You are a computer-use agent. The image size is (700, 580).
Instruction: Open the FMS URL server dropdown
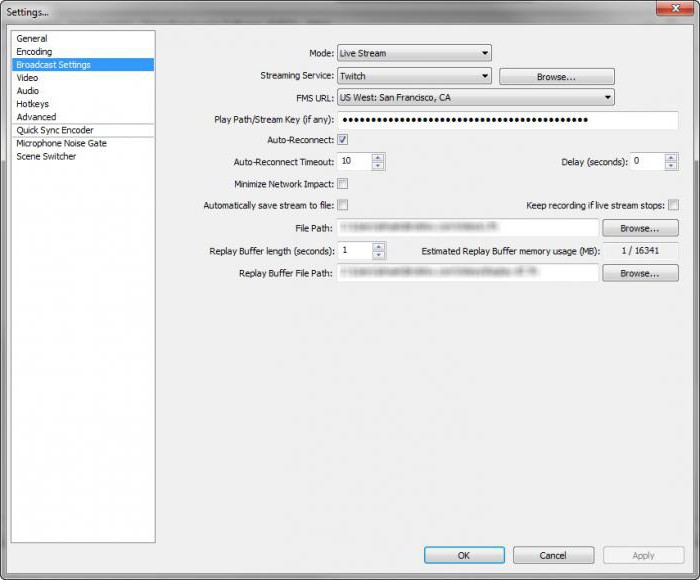(475, 98)
